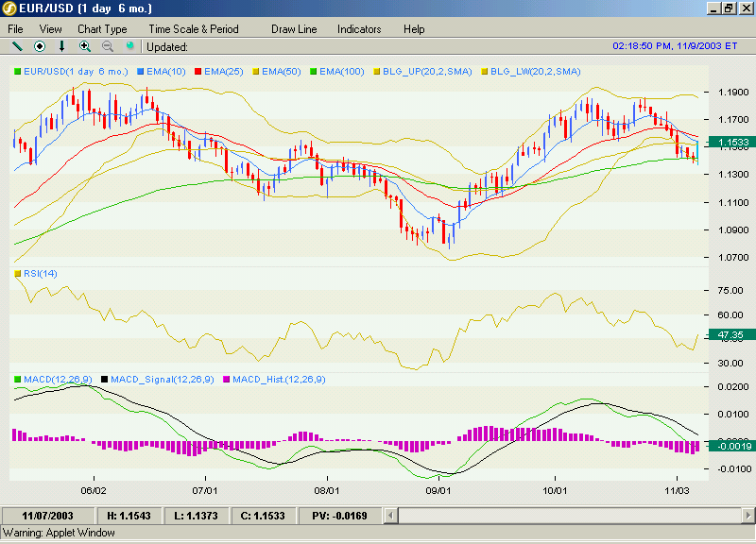756x544 pixels.
Task: Click the L: 1.1373 status field
Action: click(196, 516)
